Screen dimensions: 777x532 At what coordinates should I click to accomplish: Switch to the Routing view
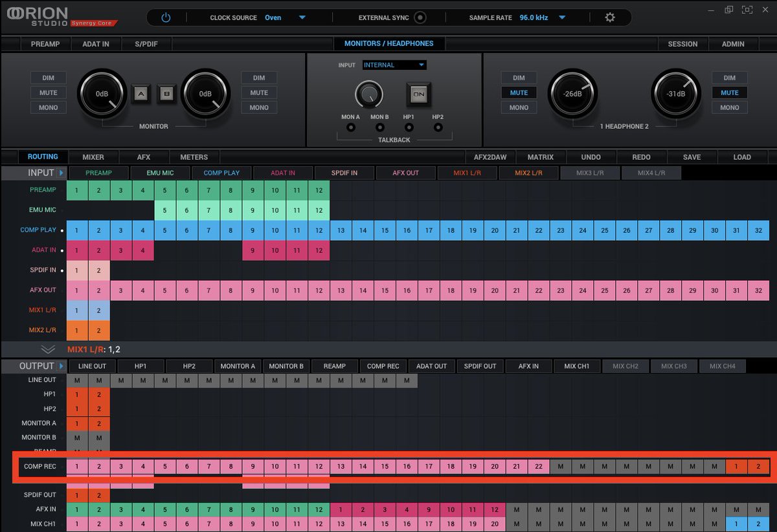43,157
